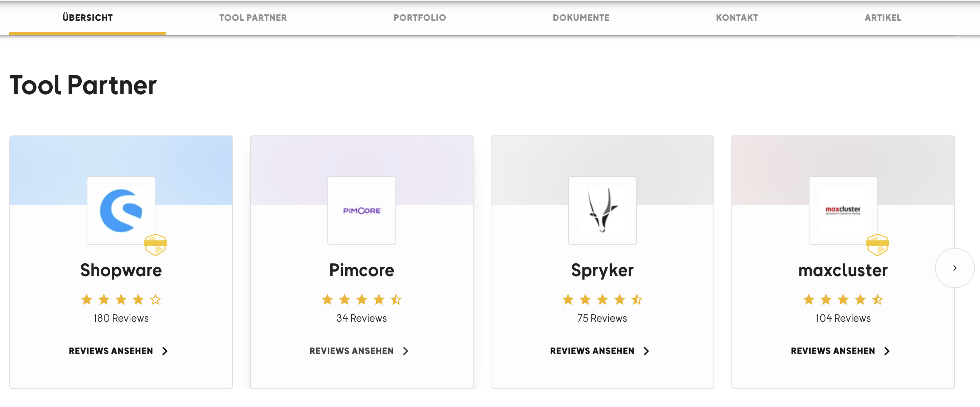Click the Spryker antelope logo
Screen dimensions: 980x407
[x=602, y=210]
